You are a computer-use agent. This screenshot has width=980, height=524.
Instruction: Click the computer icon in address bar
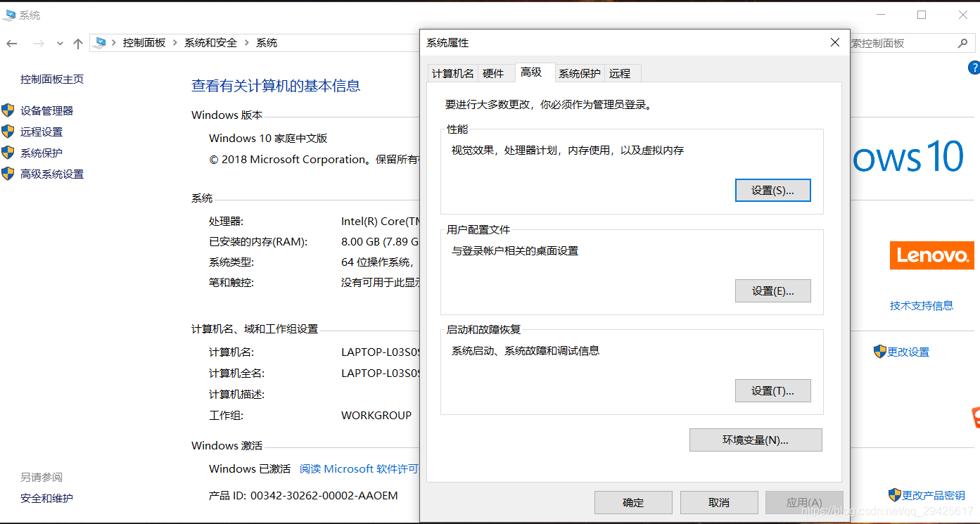tap(101, 43)
